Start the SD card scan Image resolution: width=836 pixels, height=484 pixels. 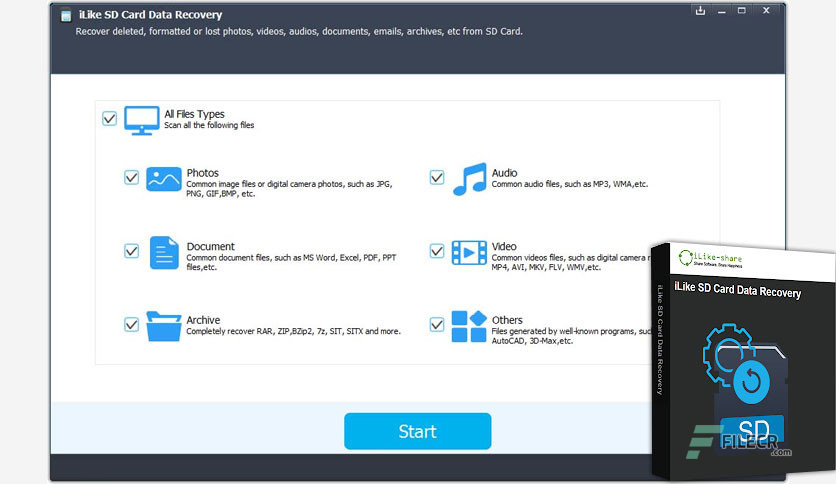coord(417,431)
